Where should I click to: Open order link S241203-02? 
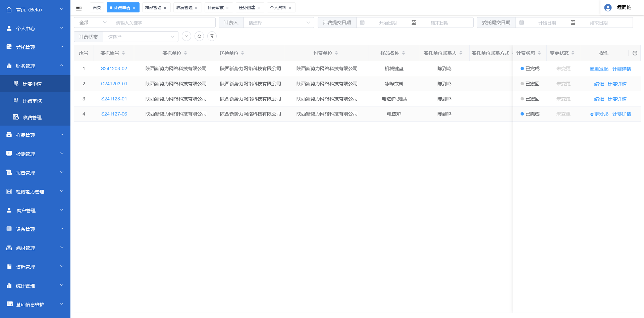click(x=114, y=69)
